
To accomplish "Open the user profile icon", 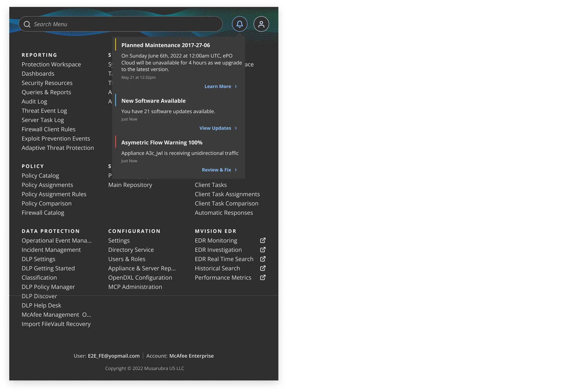I will (261, 24).
